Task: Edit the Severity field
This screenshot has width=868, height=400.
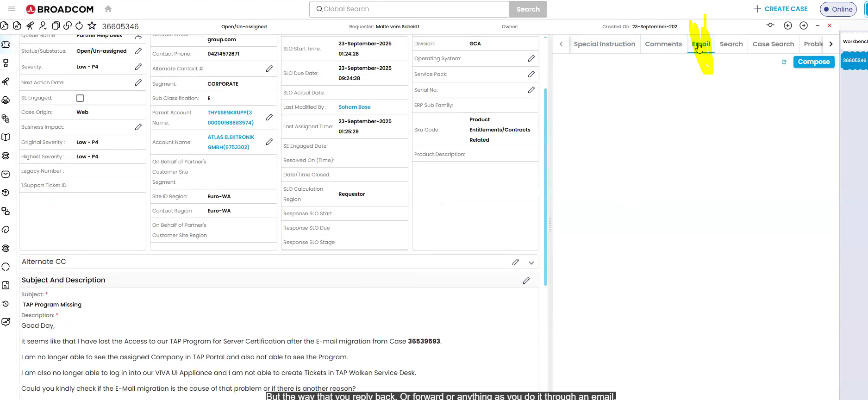Action: click(x=138, y=67)
